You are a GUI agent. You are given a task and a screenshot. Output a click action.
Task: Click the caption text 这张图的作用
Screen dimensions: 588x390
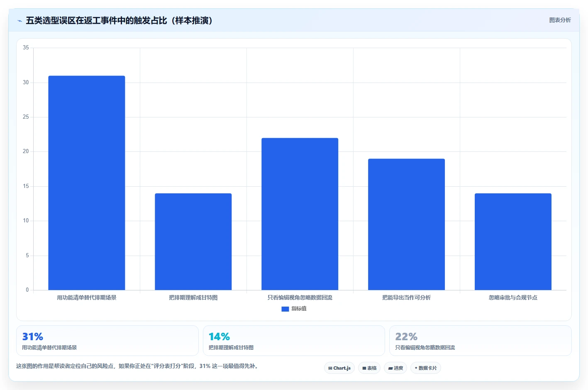coord(138,366)
